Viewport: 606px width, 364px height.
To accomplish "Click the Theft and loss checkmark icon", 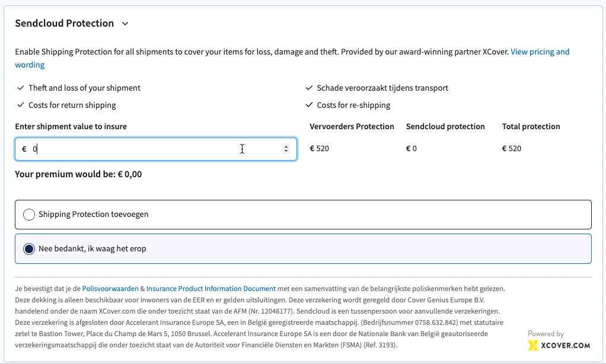I will [x=21, y=88].
